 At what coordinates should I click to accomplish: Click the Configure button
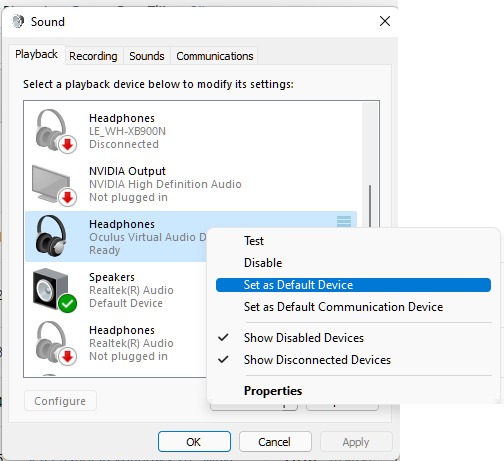click(60, 401)
